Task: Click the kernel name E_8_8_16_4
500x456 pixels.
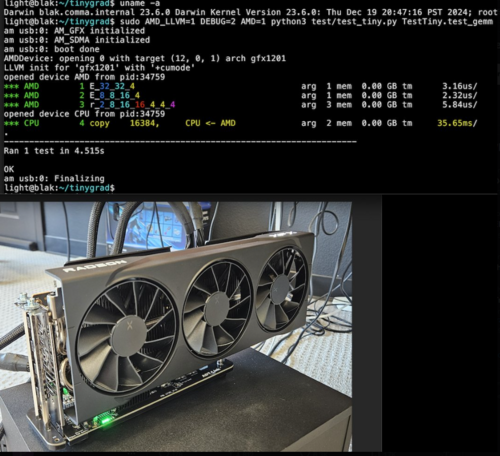Action: [115, 96]
